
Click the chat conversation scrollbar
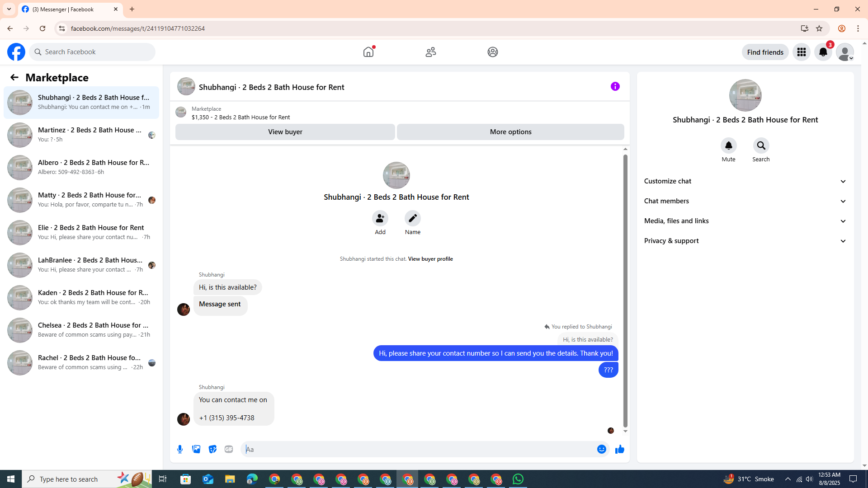tap(625, 289)
